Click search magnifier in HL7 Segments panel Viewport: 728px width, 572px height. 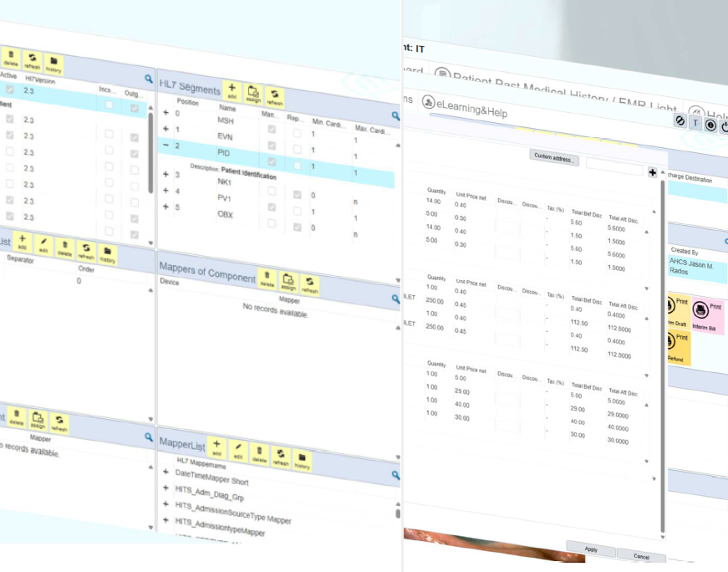(x=395, y=116)
